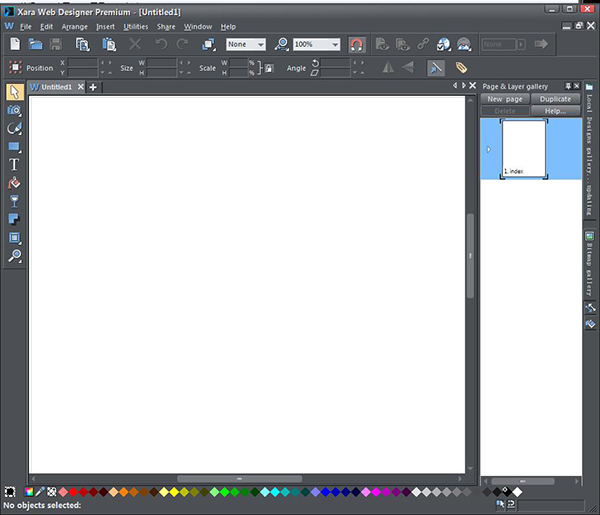Toggle the magnet snapping button

tap(356, 45)
